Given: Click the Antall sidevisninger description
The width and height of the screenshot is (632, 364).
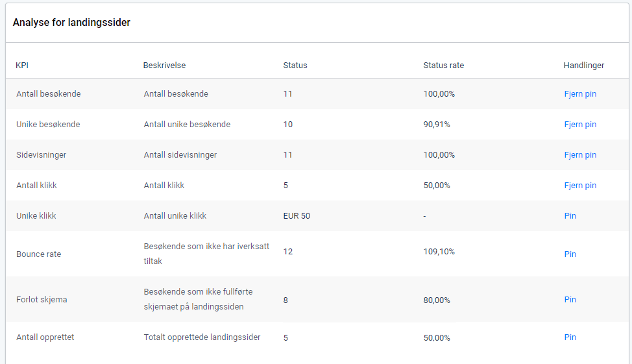Looking at the screenshot, I should pyautogui.click(x=180, y=155).
